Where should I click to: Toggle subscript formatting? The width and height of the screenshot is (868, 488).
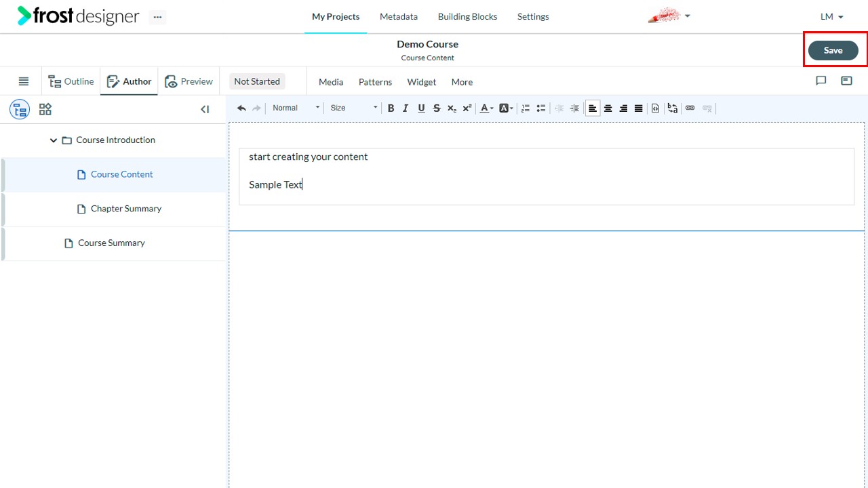[452, 108]
